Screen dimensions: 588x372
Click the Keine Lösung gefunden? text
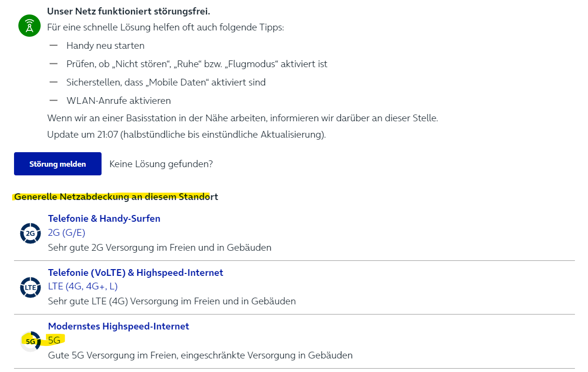(161, 164)
